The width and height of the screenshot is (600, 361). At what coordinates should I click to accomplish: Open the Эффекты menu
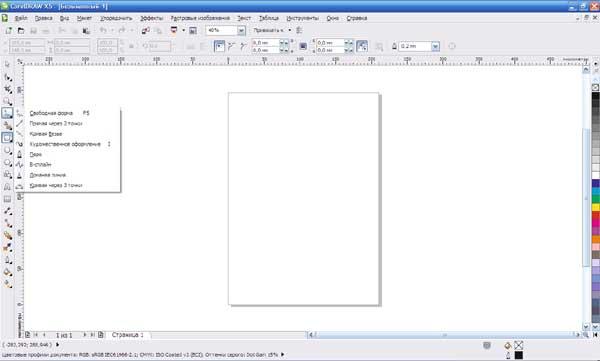point(152,18)
